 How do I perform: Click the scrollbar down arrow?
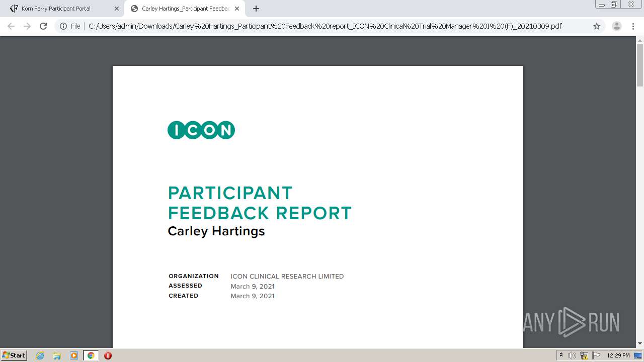click(x=640, y=343)
